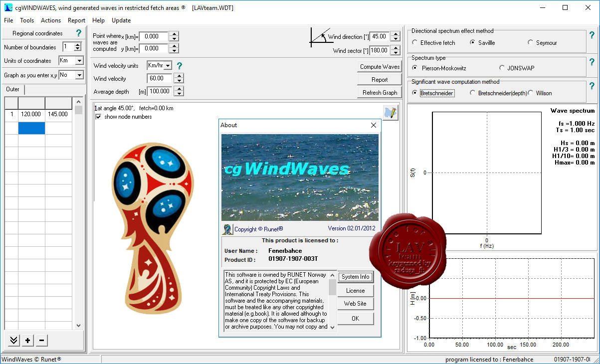Open help for Significant wave computation method

592,86
